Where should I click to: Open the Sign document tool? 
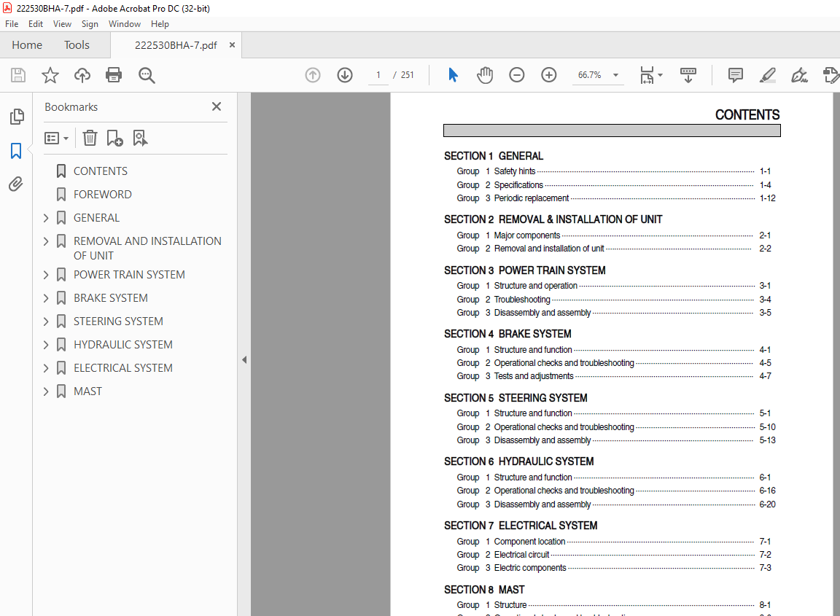799,75
